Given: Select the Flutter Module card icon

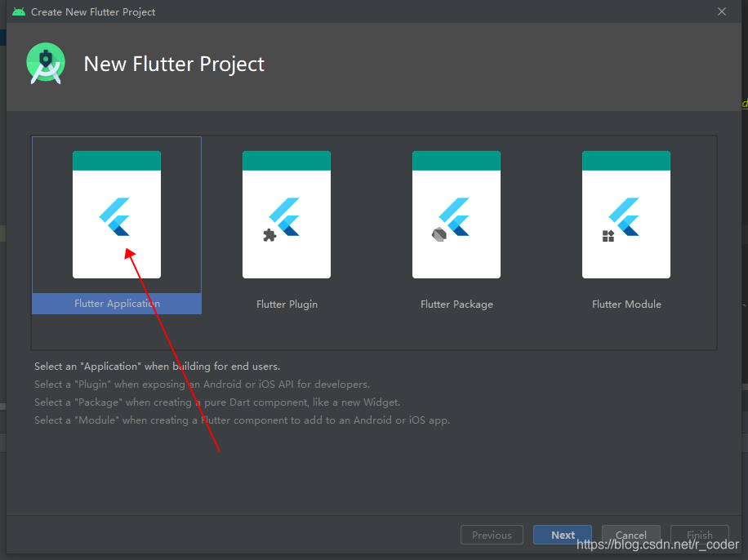Looking at the screenshot, I should point(626,215).
